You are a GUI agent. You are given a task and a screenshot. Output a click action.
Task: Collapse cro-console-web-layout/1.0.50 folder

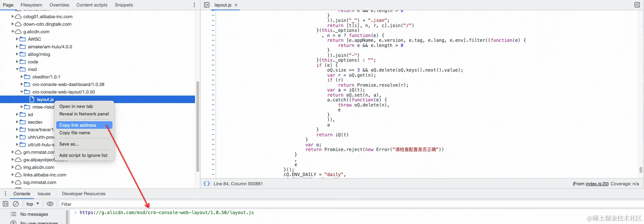tap(22, 92)
